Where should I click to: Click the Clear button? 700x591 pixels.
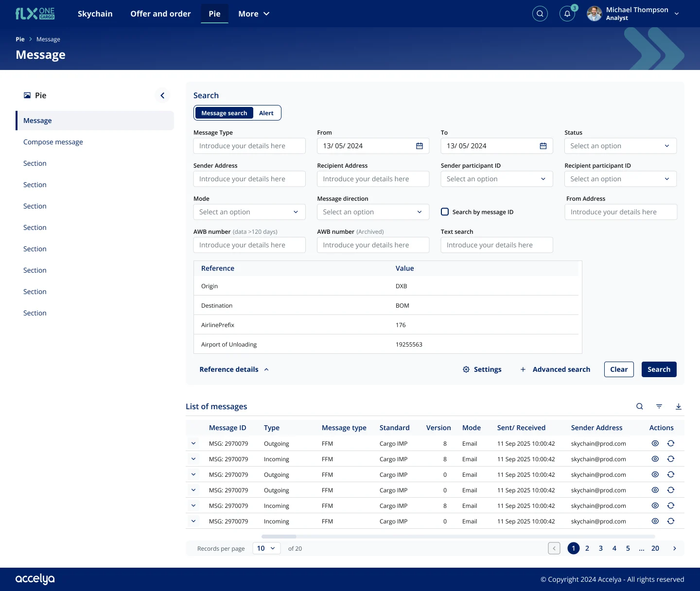[x=619, y=369]
